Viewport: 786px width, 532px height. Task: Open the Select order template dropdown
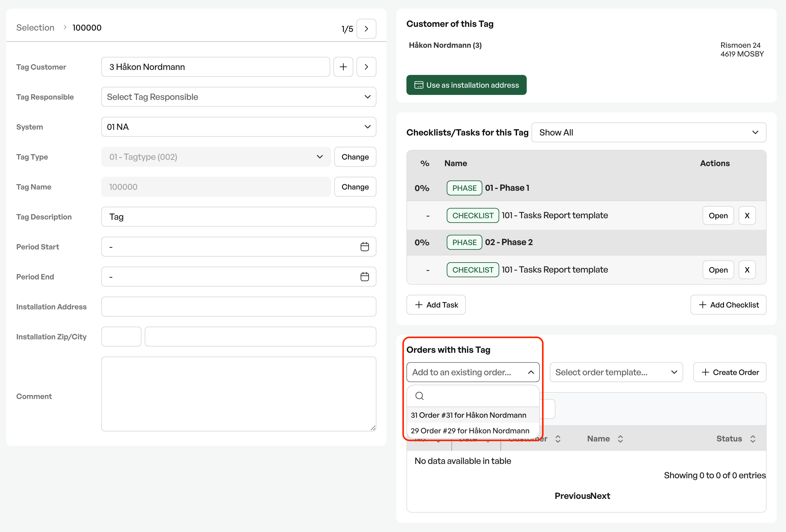click(x=616, y=372)
